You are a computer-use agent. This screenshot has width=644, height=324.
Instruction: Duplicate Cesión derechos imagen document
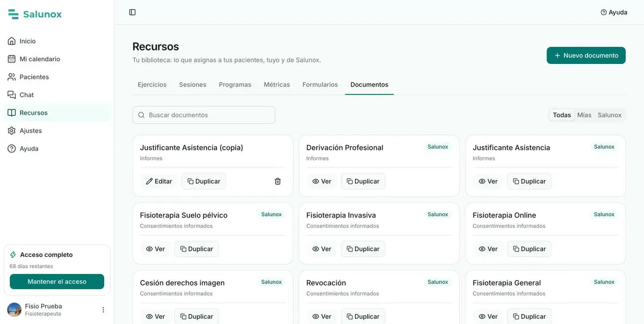pyautogui.click(x=196, y=316)
